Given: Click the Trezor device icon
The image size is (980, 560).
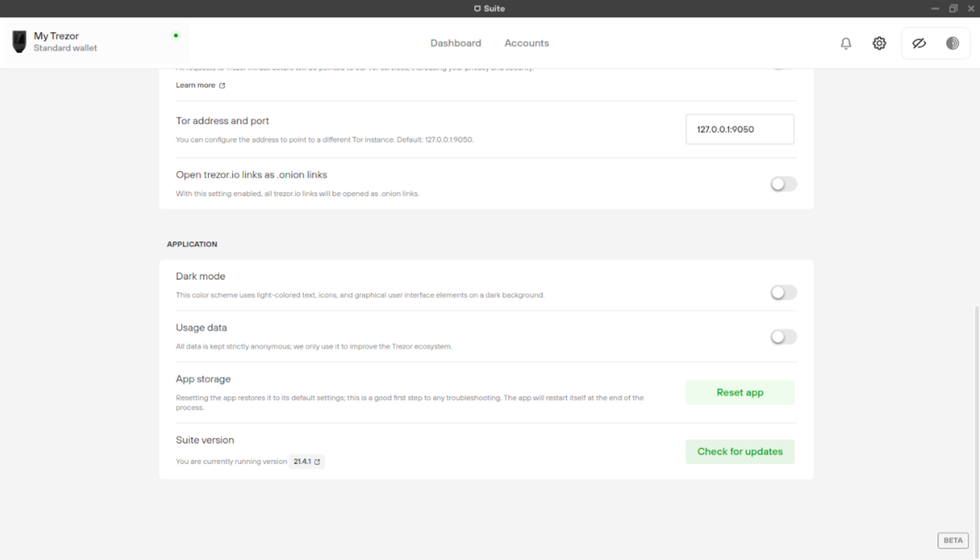Looking at the screenshot, I should pos(19,42).
